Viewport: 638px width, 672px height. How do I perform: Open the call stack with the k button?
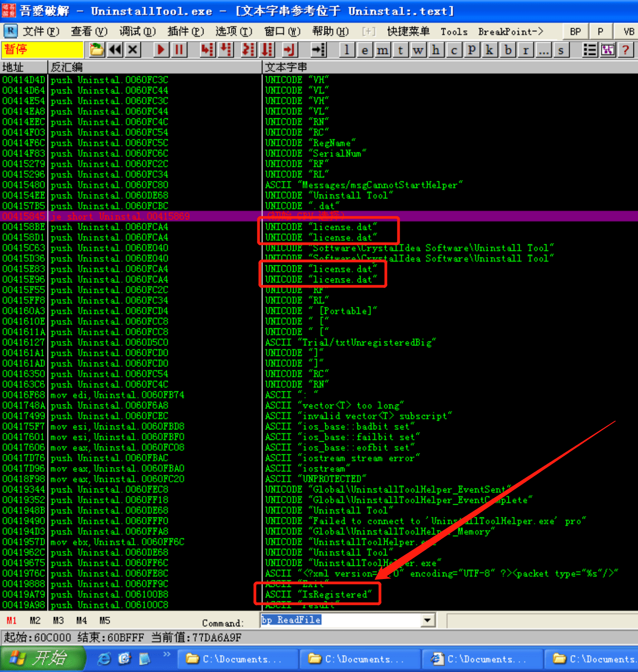point(489,50)
